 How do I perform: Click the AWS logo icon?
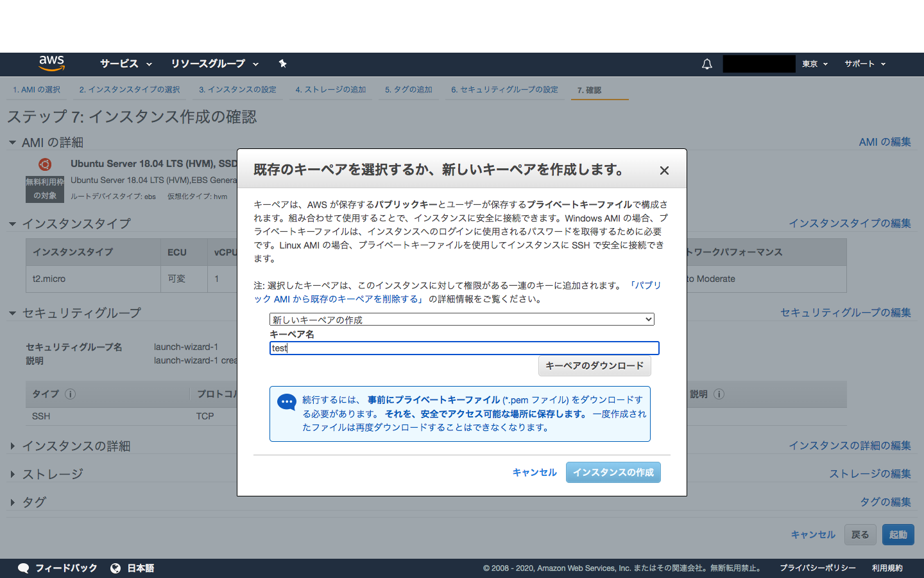(51, 64)
